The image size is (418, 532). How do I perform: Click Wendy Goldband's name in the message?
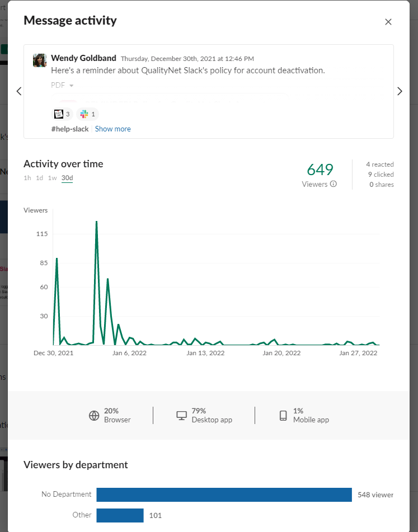tap(83, 58)
